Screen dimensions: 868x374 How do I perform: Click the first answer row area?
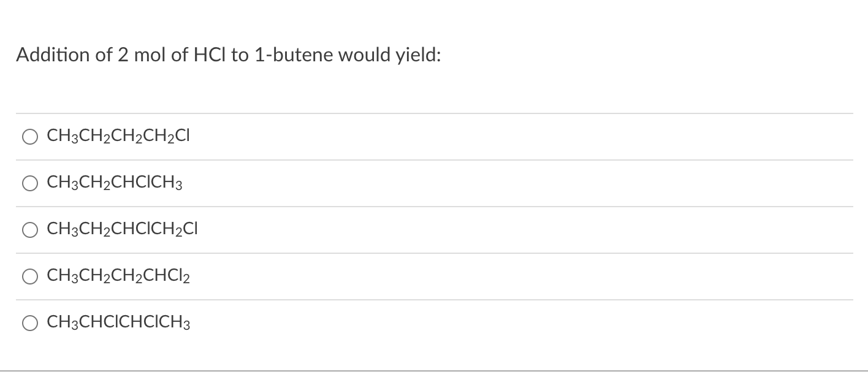click(x=429, y=136)
